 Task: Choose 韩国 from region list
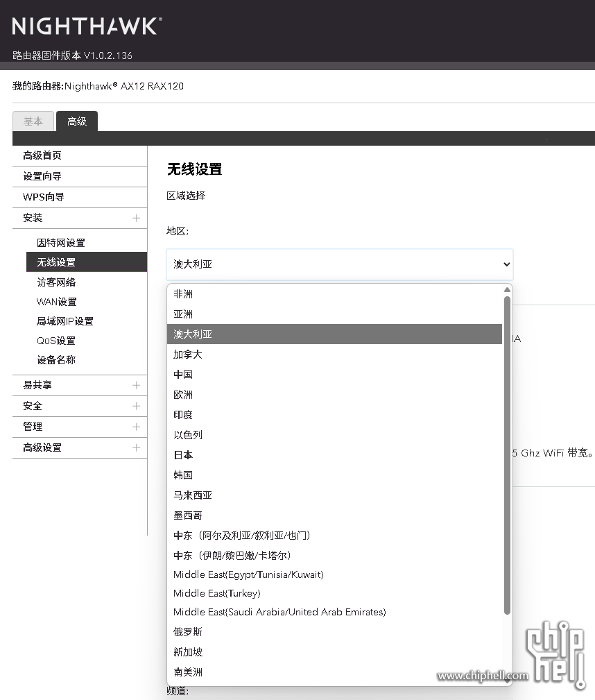coord(334,475)
